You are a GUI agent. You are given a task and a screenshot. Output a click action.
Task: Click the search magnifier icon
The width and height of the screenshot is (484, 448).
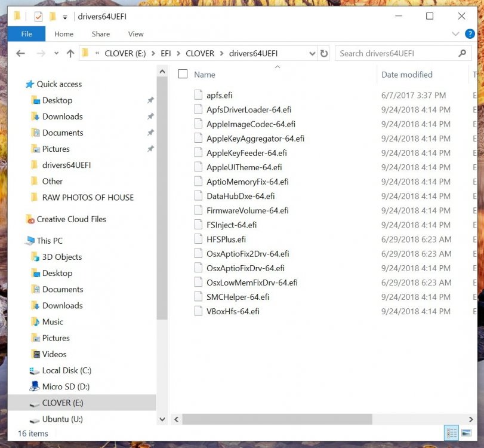(462, 53)
